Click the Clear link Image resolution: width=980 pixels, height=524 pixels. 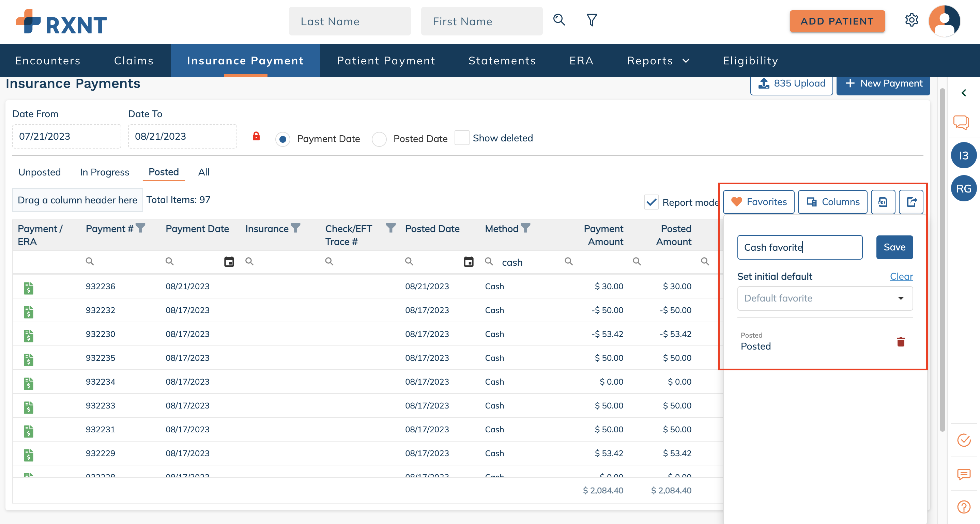[x=901, y=276]
